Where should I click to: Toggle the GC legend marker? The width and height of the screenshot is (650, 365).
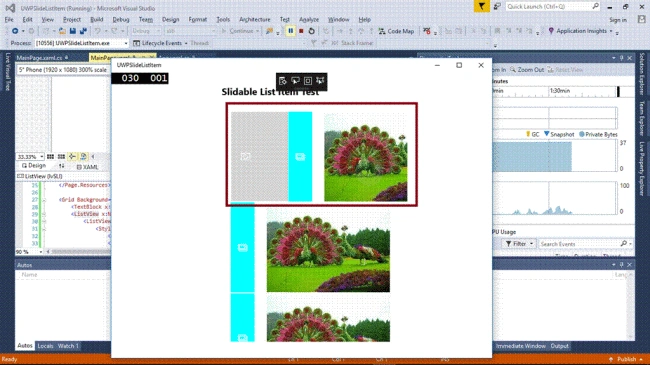tap(528, 134)
